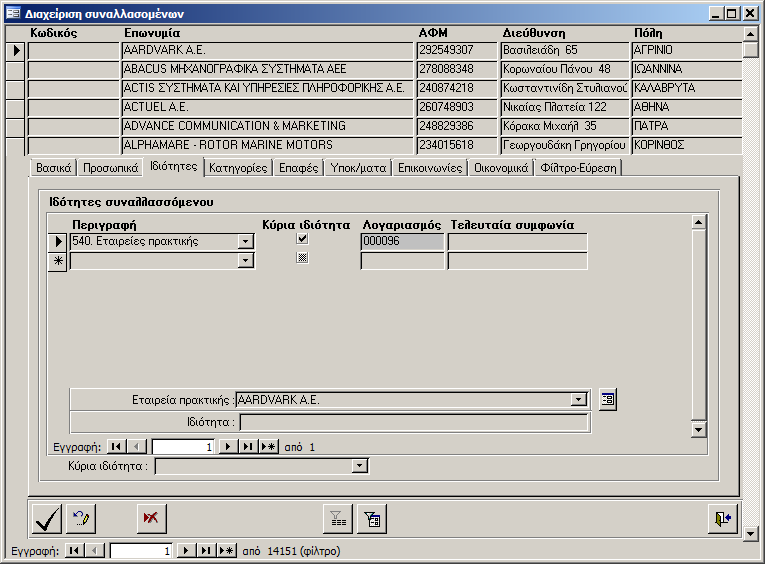Uncheck Κύρια ιδιότητα for Εταιρείες πρακτικής row
The height and width of the screenshot is (564, 765).
302,240
